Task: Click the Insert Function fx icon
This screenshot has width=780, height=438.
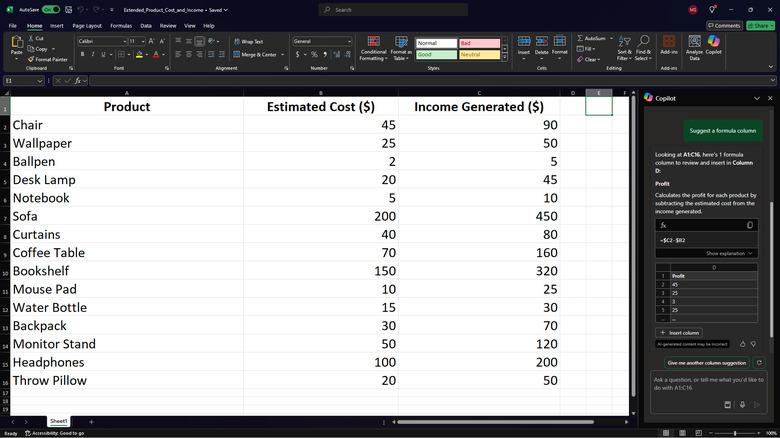Action: [x=79, y=80]
